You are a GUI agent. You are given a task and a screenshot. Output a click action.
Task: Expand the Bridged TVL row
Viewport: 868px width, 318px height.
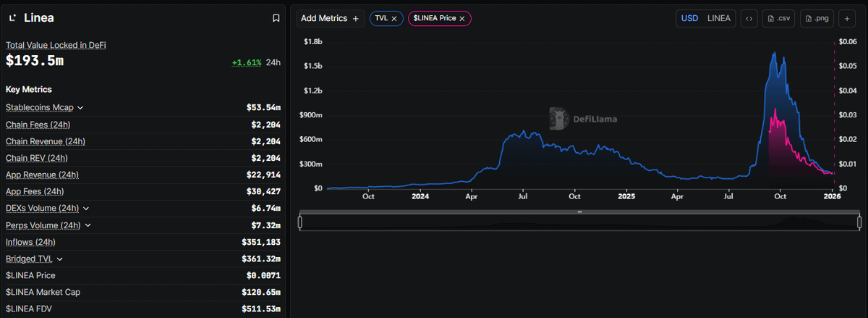point(60,259)
